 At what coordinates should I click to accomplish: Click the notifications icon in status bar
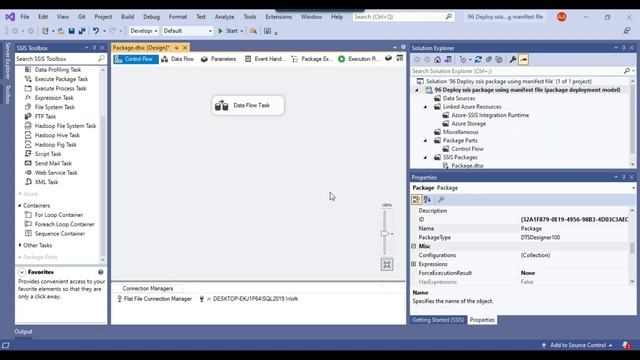pyautogui.click(x=627, y=345)
